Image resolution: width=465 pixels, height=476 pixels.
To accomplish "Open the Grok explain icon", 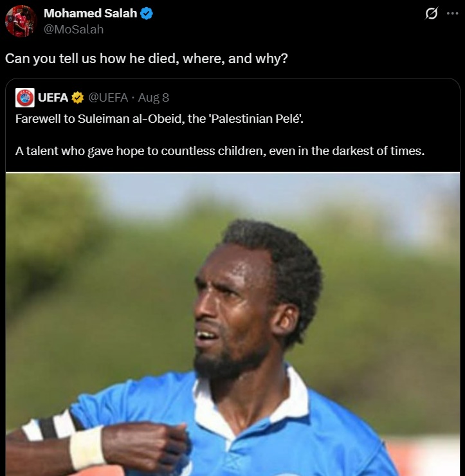I will tap(432, 14).
